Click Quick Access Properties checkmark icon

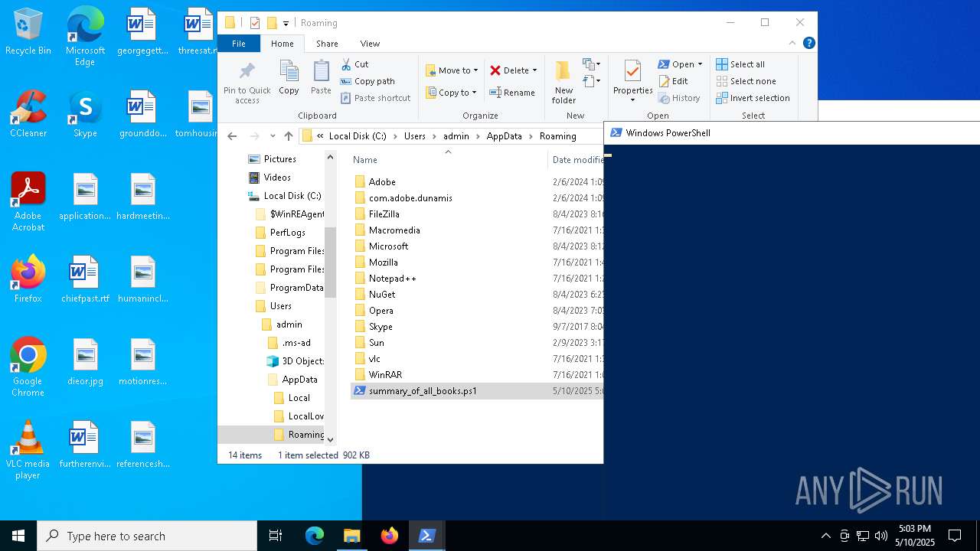pos(255,23)
